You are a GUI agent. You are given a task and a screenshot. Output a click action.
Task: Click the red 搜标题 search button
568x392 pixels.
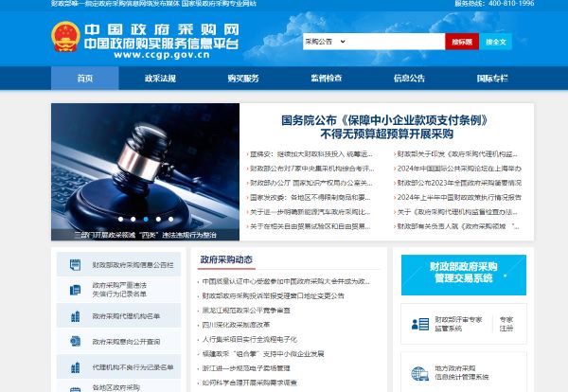click(462, 42)
